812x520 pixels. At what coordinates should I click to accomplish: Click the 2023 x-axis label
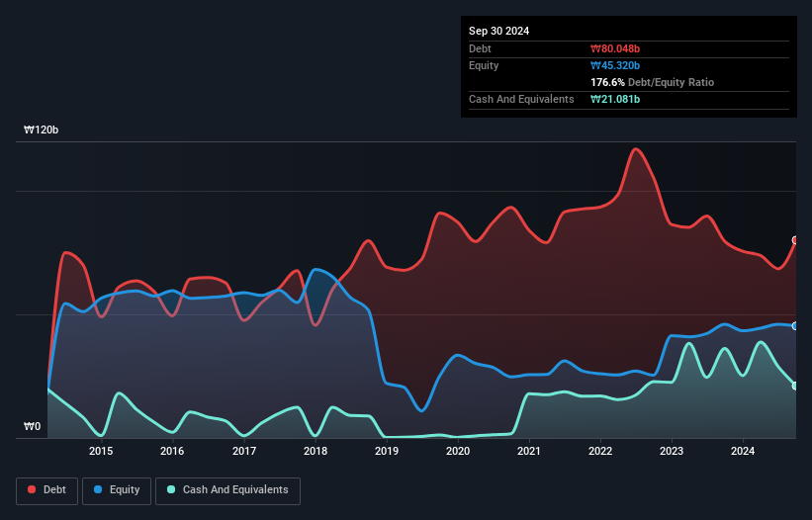[x=672, y=451]
